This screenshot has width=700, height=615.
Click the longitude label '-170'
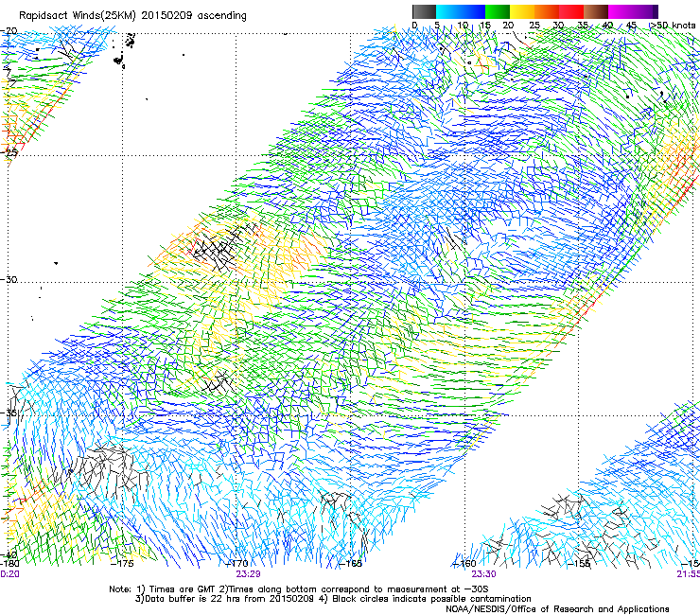[x=237, y=564]
